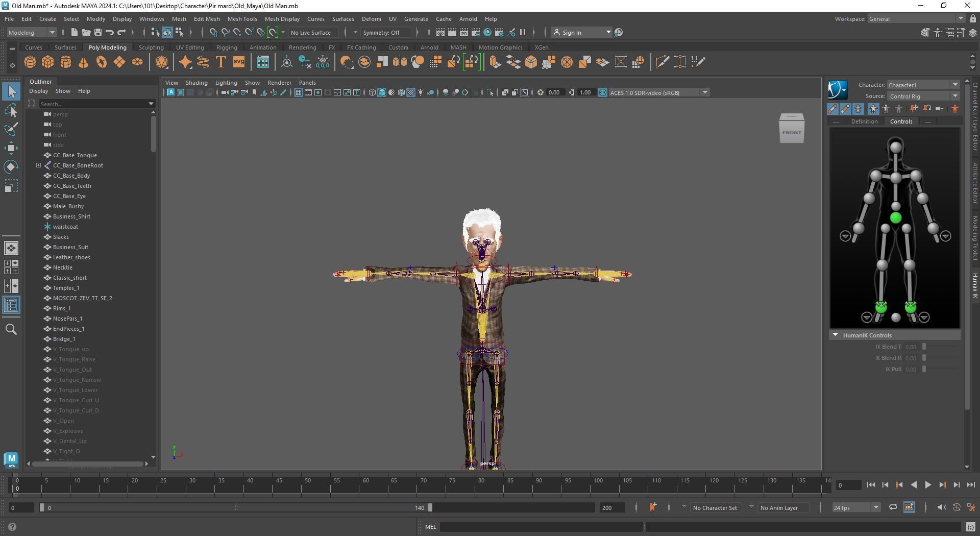Open the Character1 dropdown

pyautogui.click(x=923, y=85)
